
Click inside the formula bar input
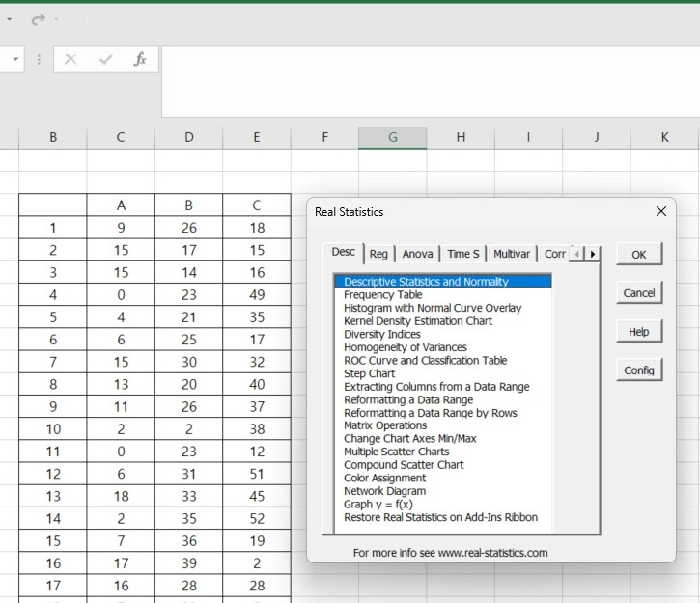point(431,82)
